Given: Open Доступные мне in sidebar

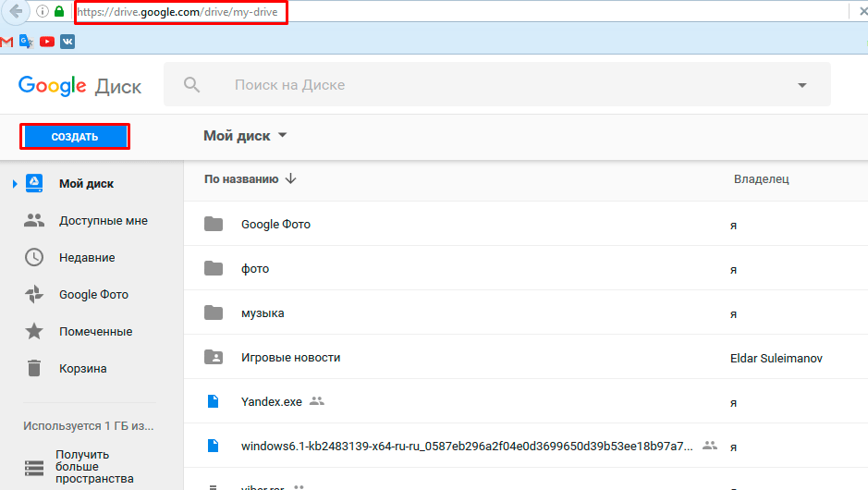Looking at the screenshot, I should [103, 221].
